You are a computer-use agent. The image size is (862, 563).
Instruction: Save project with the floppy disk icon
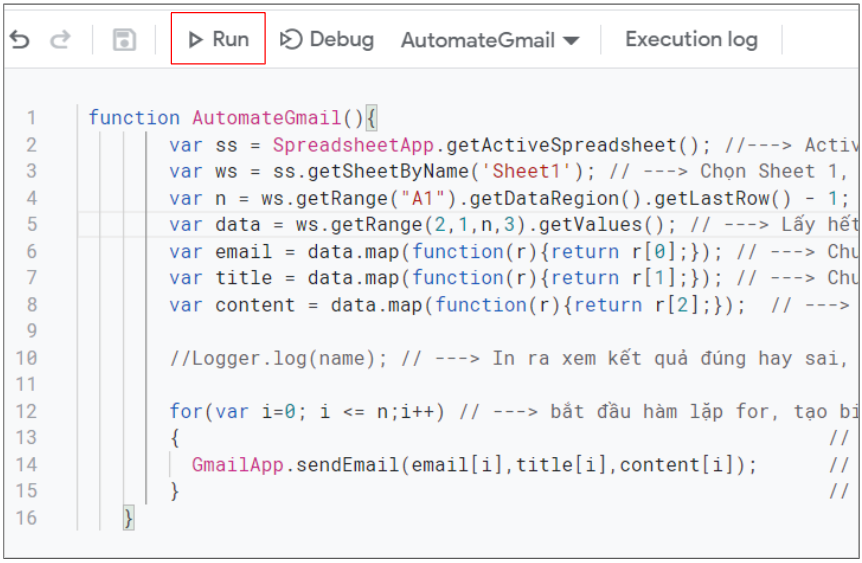[124, 40]
